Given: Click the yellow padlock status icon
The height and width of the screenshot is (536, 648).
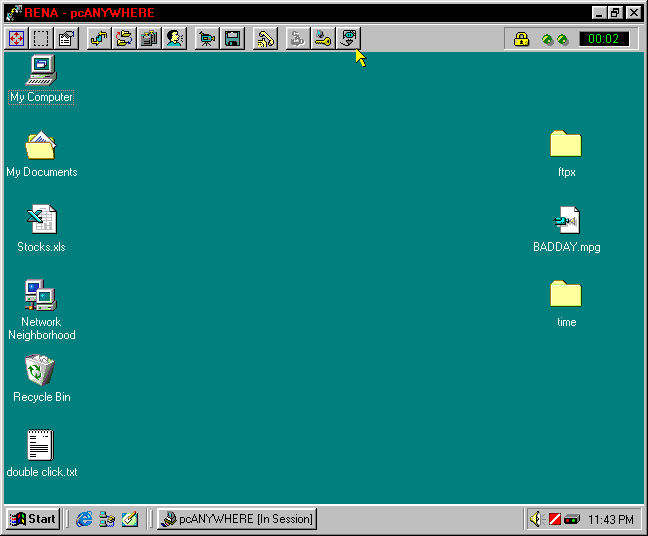Looking at the screenshot, I should pos(521,39).
